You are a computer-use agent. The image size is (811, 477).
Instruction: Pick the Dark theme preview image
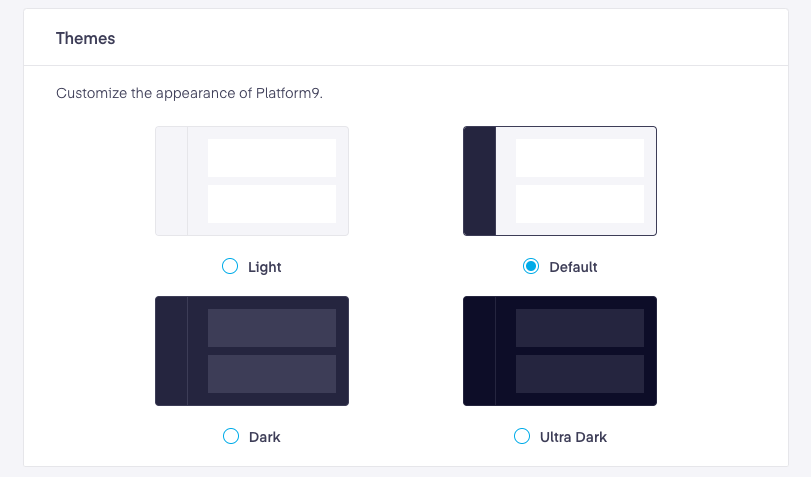(x=252, y=351)
